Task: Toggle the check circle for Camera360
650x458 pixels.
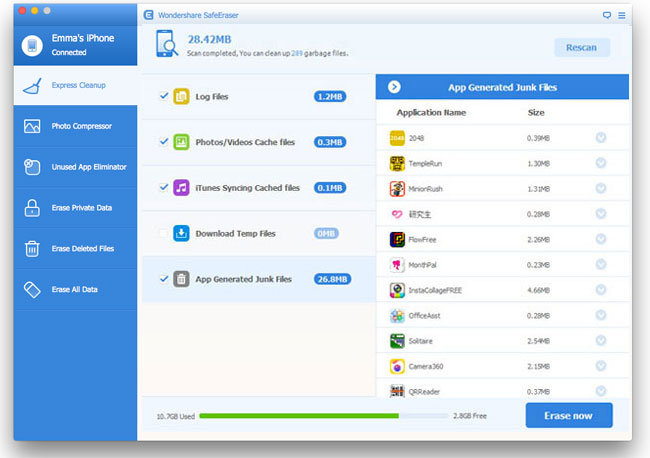Action: pos(601,366)
